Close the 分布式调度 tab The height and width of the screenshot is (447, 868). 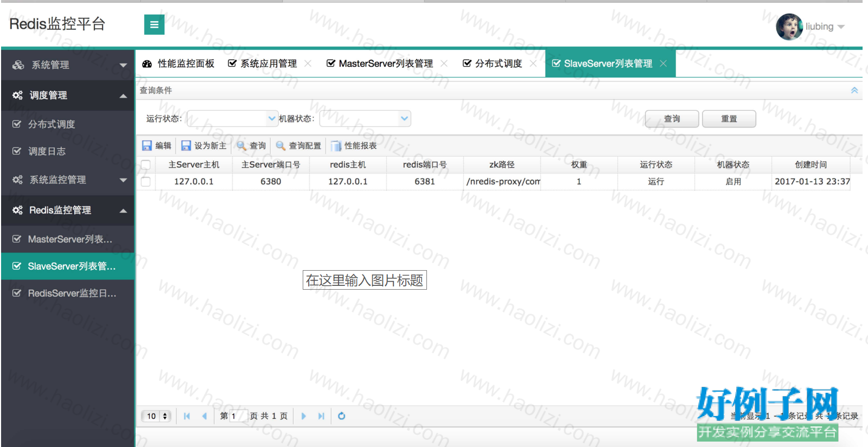[x=533, y=63]
